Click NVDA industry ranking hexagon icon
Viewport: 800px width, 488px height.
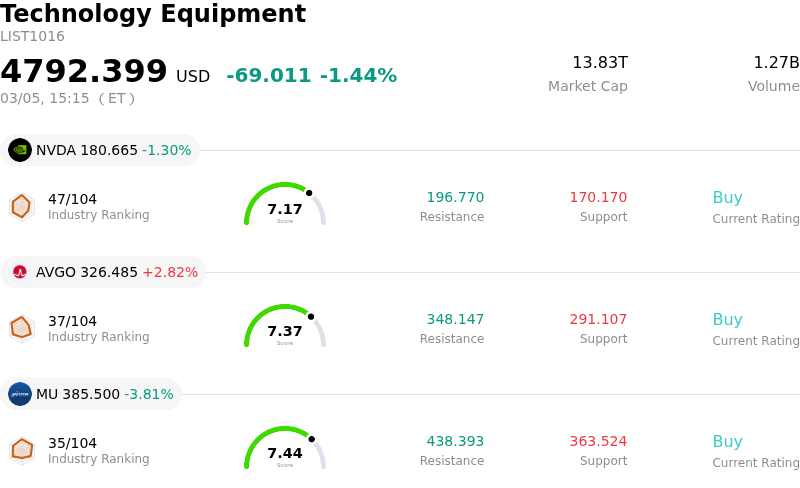coord(21,206)
